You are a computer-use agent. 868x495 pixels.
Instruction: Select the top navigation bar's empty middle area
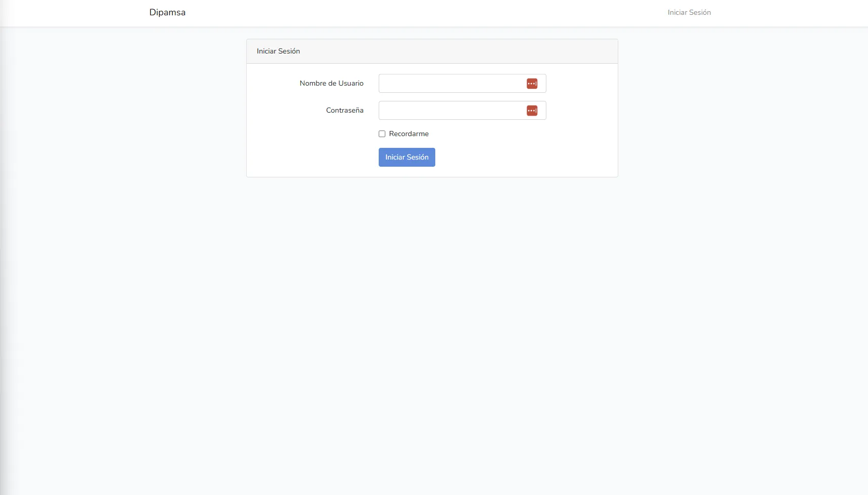[x=423, y=13]
